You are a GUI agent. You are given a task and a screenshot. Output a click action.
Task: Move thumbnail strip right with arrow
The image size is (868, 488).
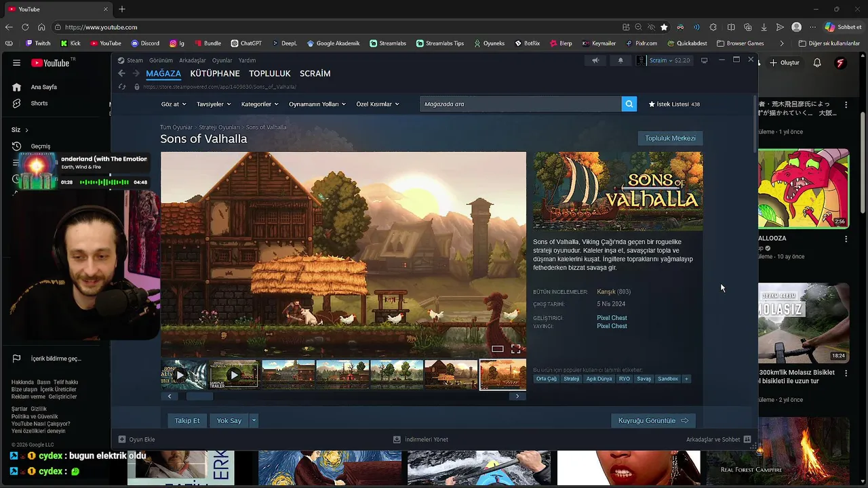tap(517, 396)
